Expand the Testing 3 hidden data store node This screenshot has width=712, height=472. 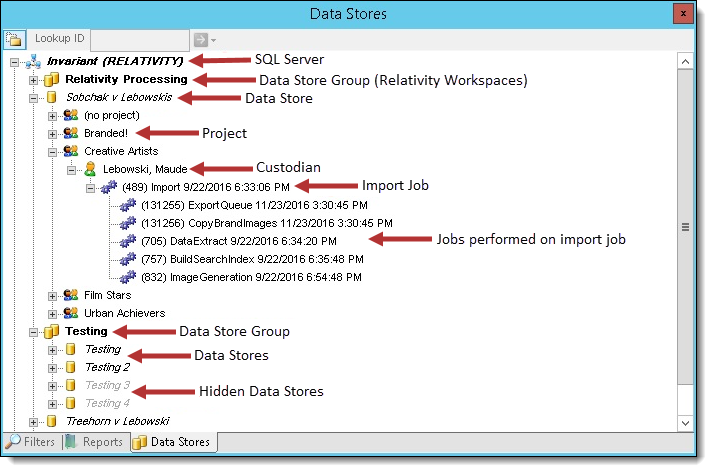click(52, 386)
